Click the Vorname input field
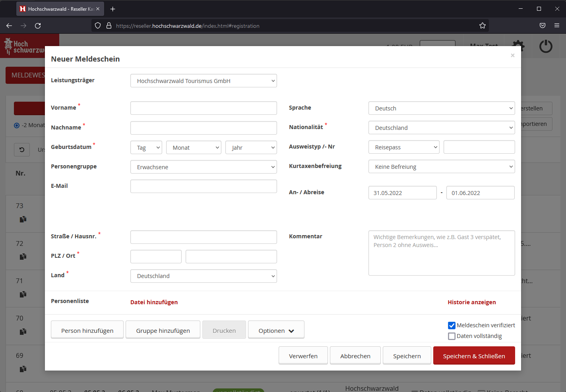This screenshot has width=566, height=392. point(204,108)
